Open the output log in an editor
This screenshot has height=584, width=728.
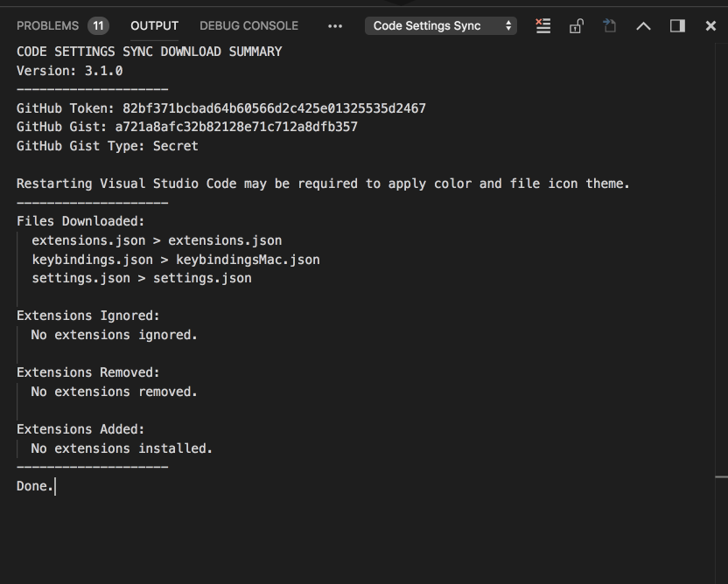coord(608,26)
